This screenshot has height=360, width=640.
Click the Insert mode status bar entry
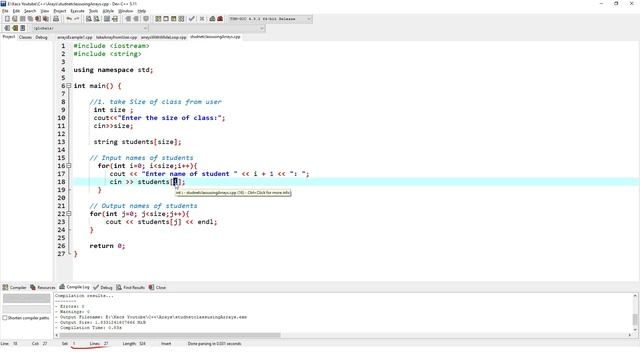pyautogui.click(x=166, y=344)
